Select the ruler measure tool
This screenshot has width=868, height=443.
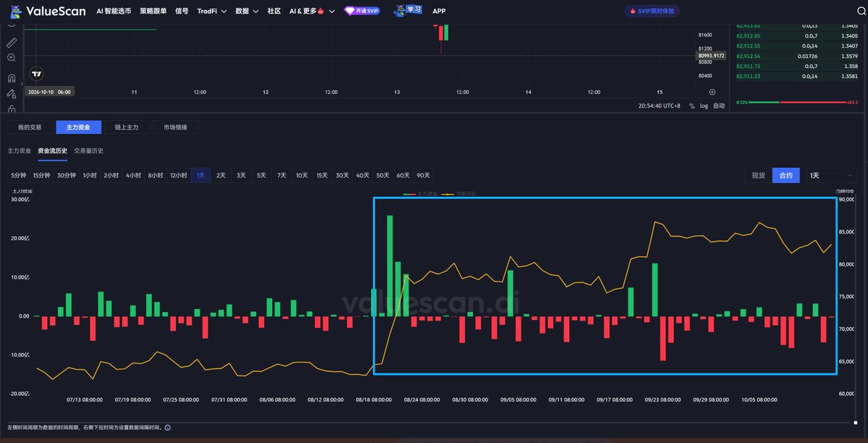click(12, 43)
